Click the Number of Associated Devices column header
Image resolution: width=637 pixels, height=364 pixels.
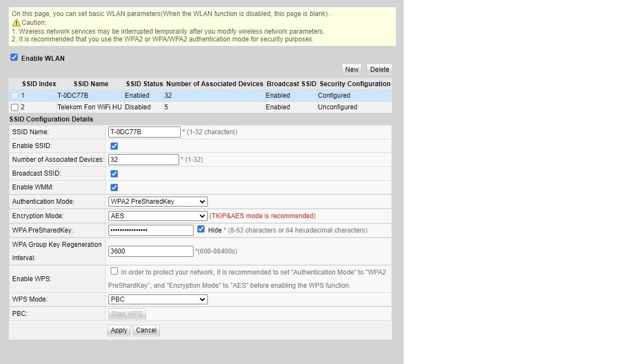215,84
